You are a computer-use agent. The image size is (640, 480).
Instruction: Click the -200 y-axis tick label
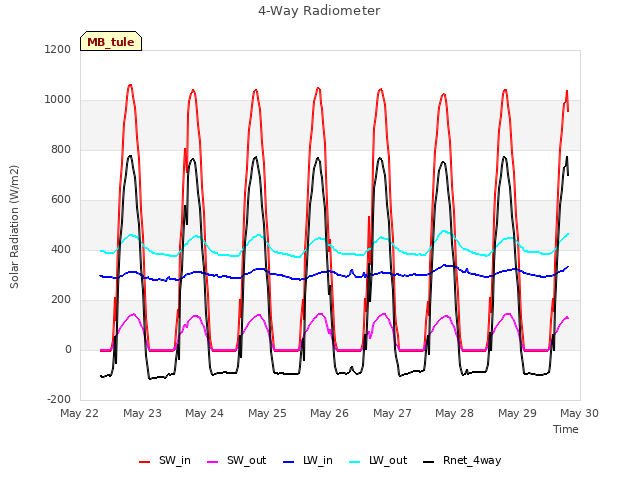pyautogui.click(x=59, y=399)
